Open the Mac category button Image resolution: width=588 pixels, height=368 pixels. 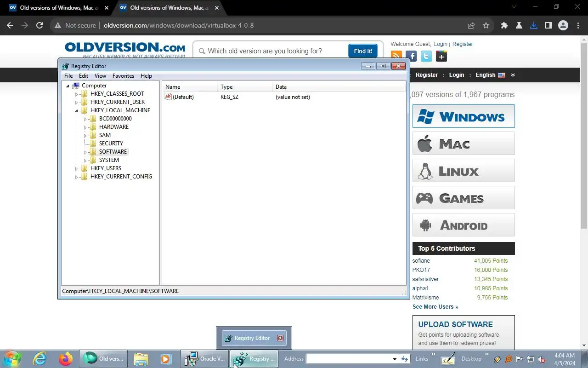click(464, 144)
